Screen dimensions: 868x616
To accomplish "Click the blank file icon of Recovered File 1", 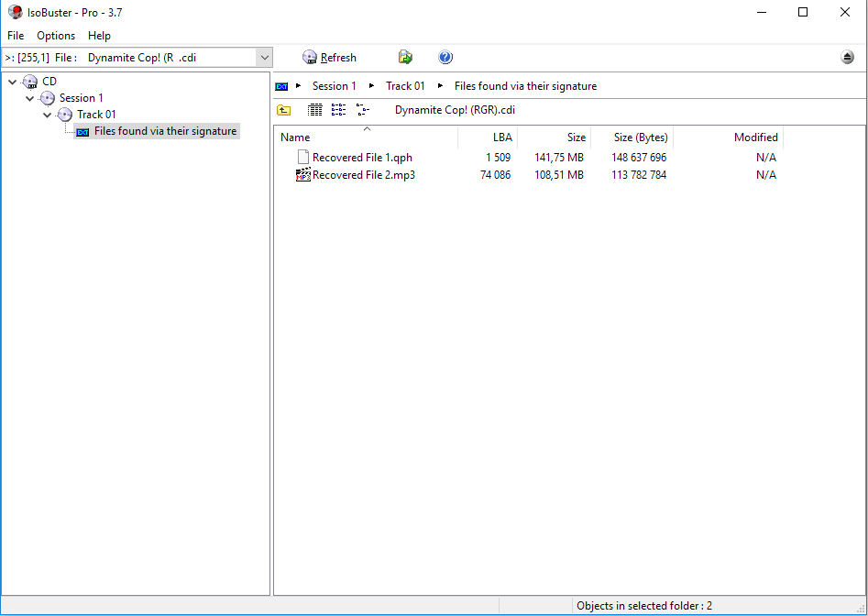I will click(302, 157).
